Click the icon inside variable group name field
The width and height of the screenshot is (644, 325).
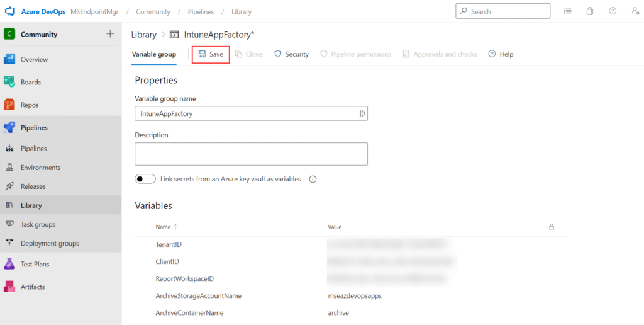pos(362,113)
